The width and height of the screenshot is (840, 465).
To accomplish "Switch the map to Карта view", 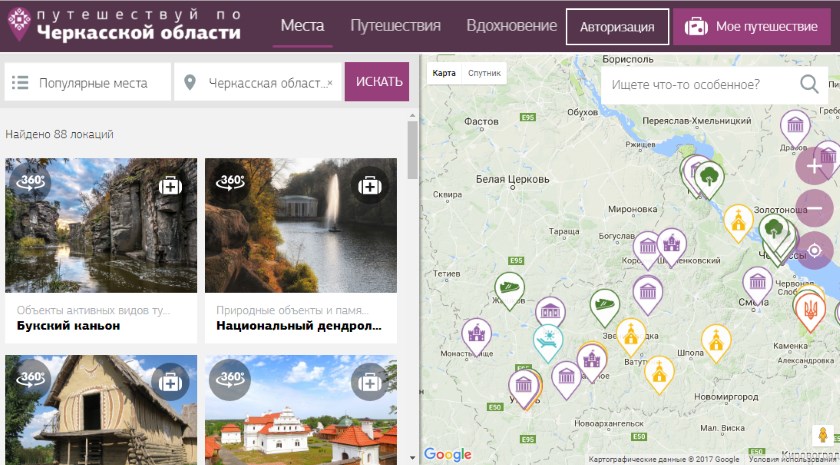I will click(444, 73).
